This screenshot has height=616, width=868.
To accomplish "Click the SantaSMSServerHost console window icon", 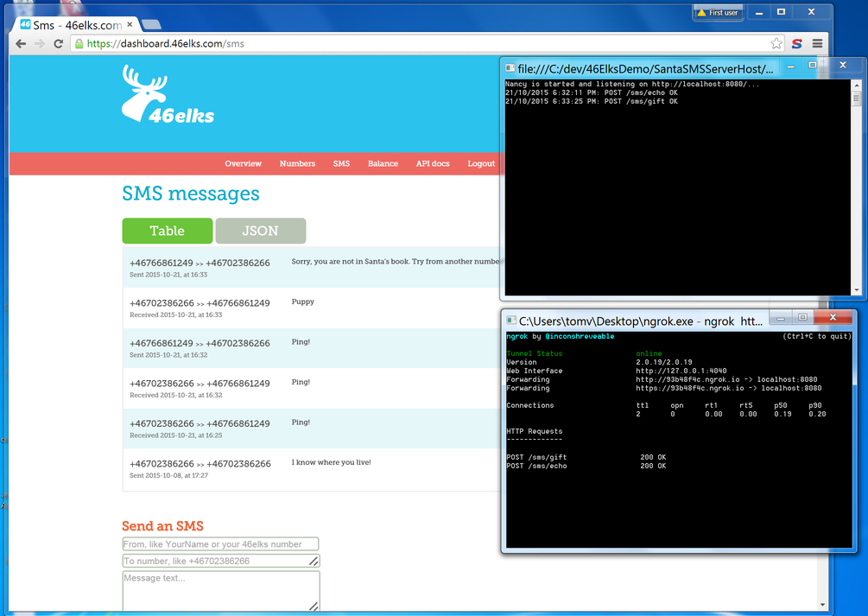I will pos(510,68).
